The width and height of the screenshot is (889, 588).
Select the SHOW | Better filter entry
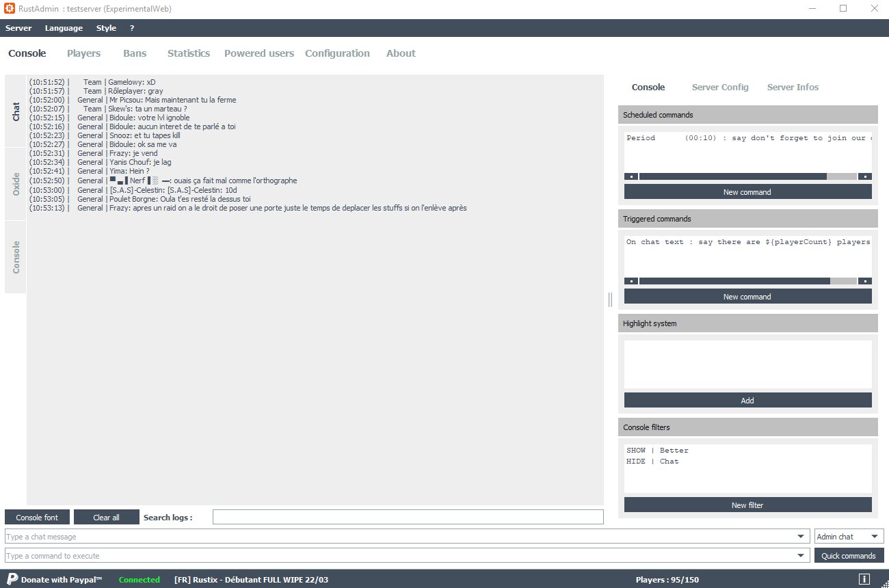[657, 451]
